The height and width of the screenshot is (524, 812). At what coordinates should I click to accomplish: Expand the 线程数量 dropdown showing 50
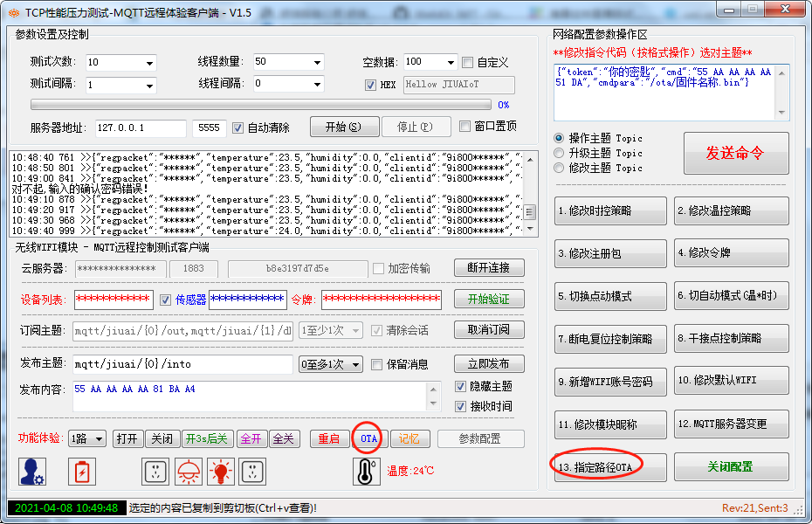[x=288, y=62]
